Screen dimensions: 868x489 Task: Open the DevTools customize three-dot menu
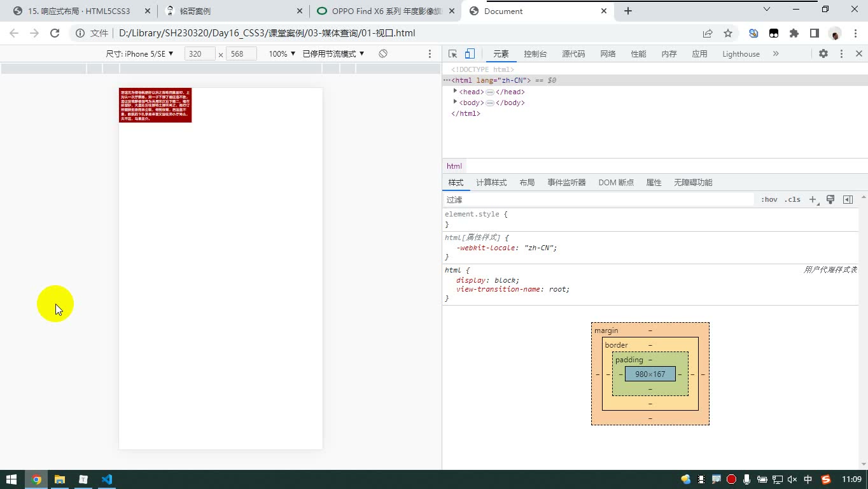click(841, 54)
